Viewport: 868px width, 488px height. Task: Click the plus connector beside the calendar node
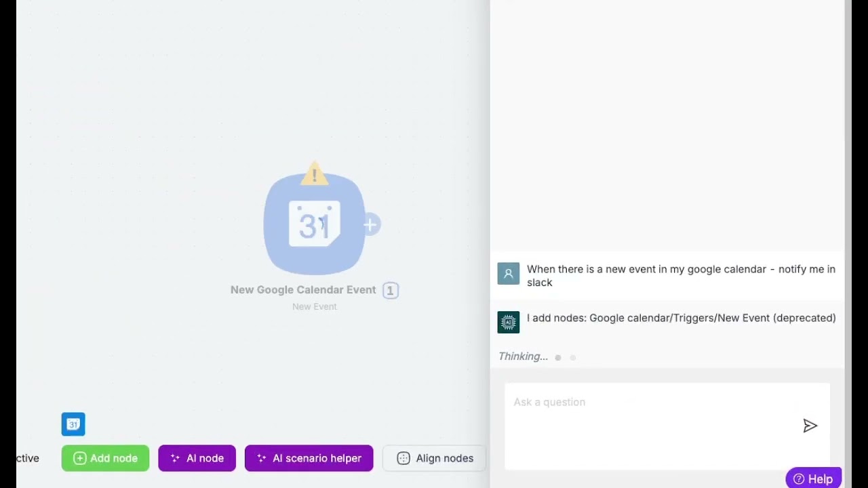click(370, 225)
